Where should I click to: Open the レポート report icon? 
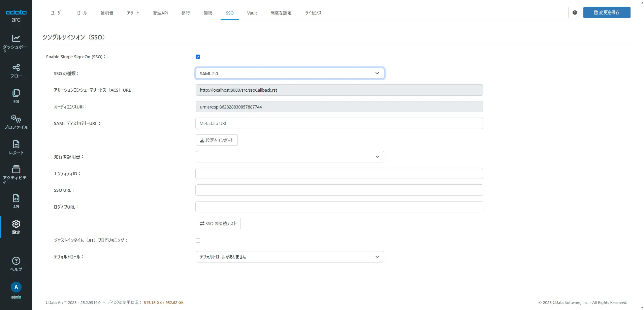tap(16, 145)
